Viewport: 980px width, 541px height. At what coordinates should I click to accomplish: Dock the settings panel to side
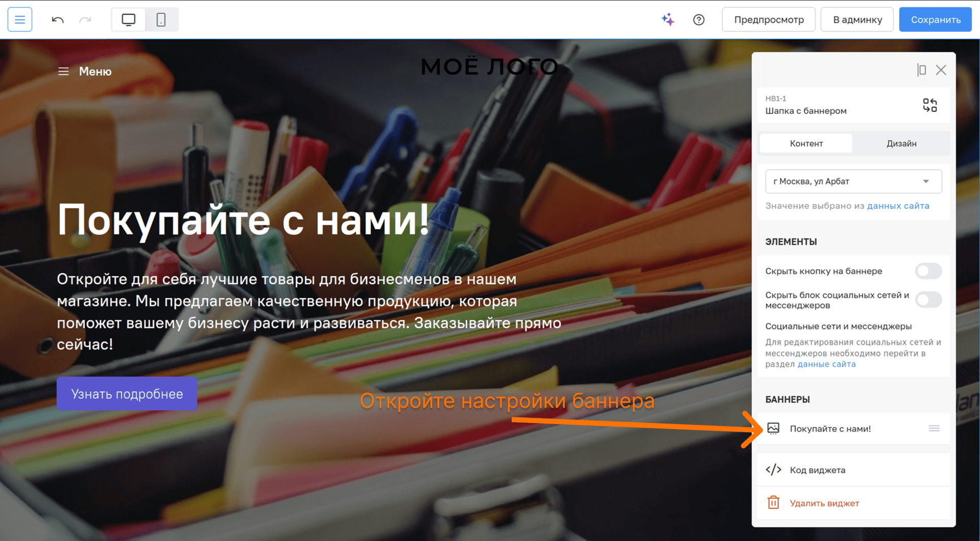click(921, 70)
